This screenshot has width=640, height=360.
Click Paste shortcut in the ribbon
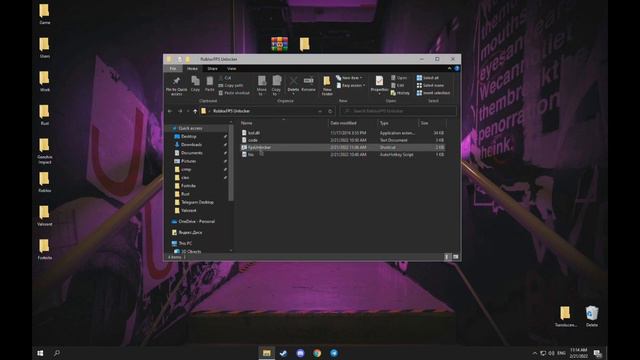tap(234, 93)
